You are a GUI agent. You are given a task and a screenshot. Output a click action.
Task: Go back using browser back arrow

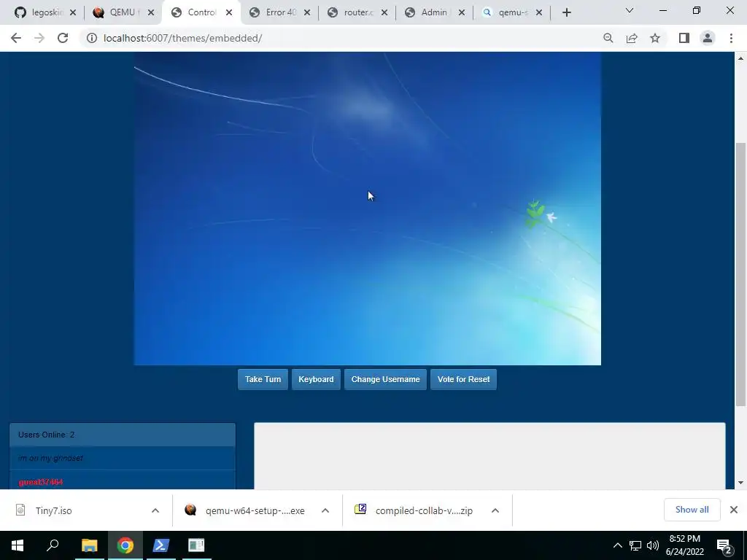pos(16,38)
